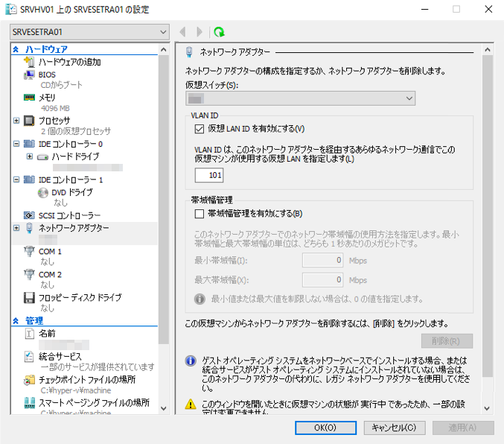Screen dimensions: 504x444
Task: Click the blue information icon for guest OS note
Action: [191, 361]
